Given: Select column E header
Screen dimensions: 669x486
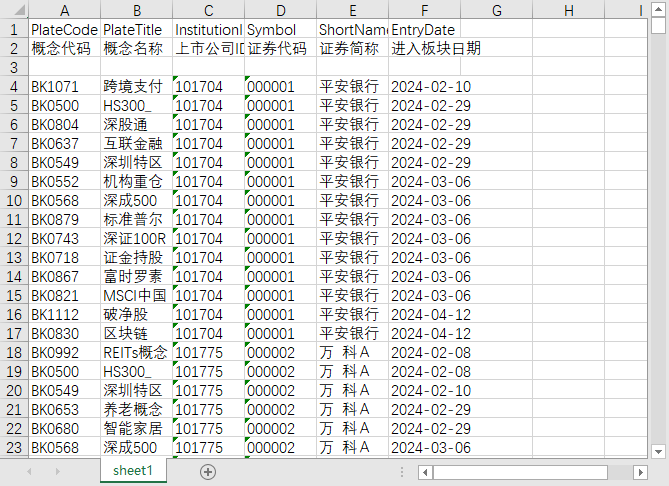Looking at the screenshot, I should 353,10.
